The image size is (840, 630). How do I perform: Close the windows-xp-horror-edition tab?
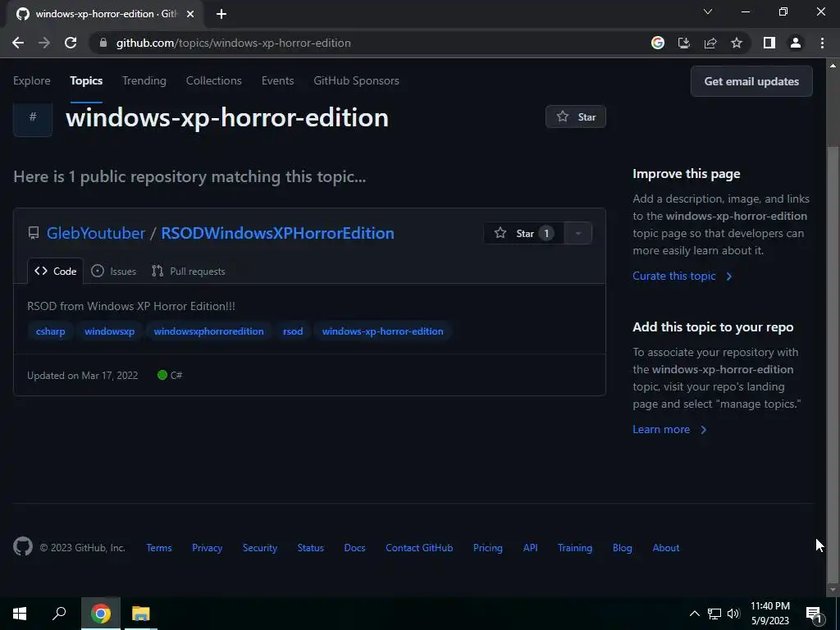click(x=190, y=14)
